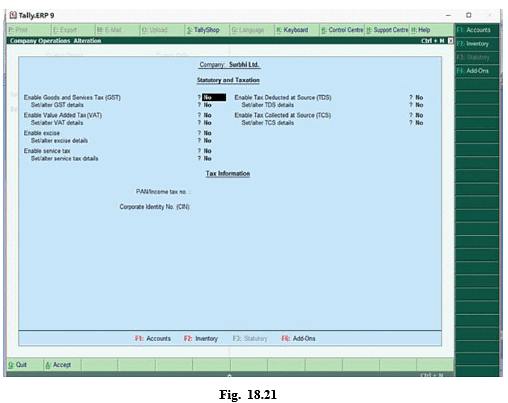This screenshot has height=403, width=508.
Task: Click F6: Add-Ons in right sidebar
Action: pyautogui.click(x=477, y=71)
